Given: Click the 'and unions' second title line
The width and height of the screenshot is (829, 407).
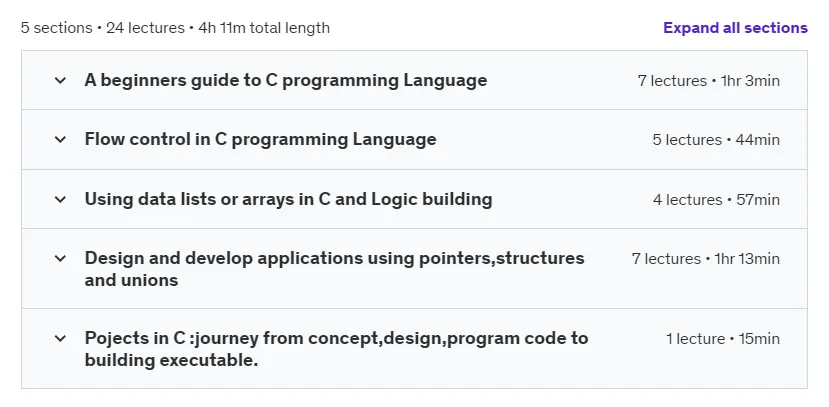Looking at the screenshot, I should coord(131,280).
